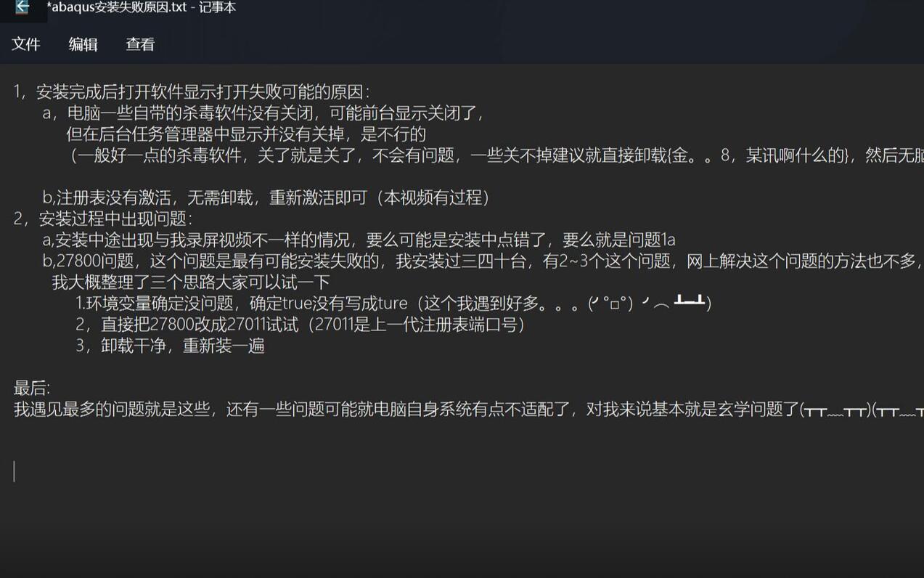
Task: Click the line 我大概整理了三个思路大家可以试一下
Action: tap(191, 282)
